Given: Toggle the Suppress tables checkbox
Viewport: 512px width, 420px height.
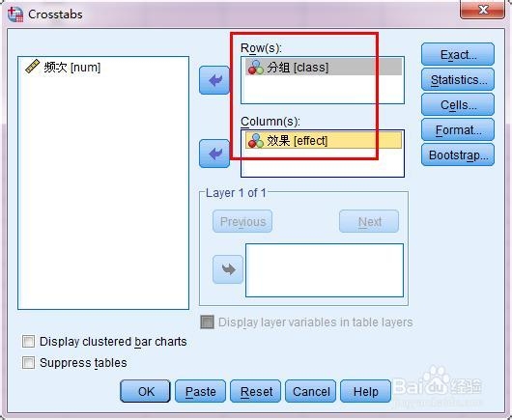Looking at the screenshot, I should pos(28,363).
